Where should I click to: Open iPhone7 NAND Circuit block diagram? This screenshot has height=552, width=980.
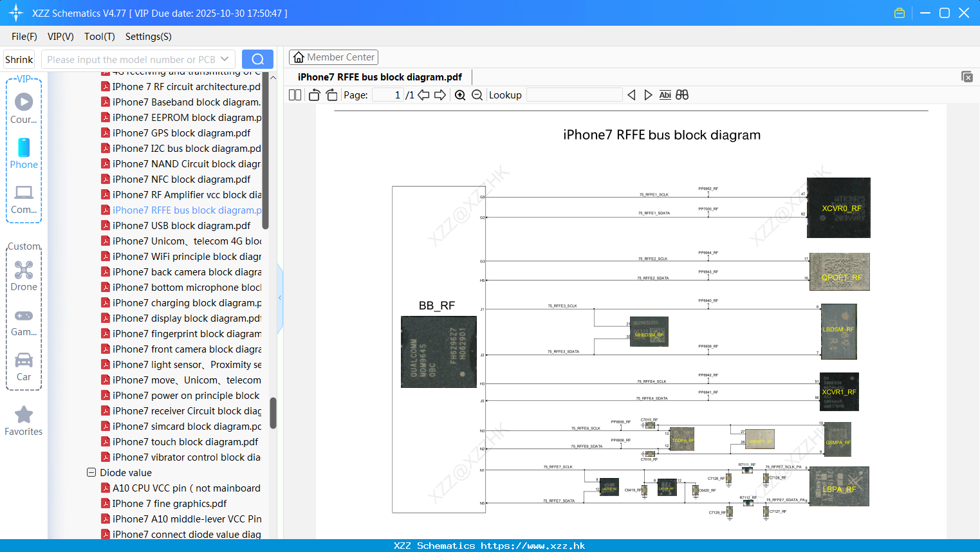click(x=181, y=163)
